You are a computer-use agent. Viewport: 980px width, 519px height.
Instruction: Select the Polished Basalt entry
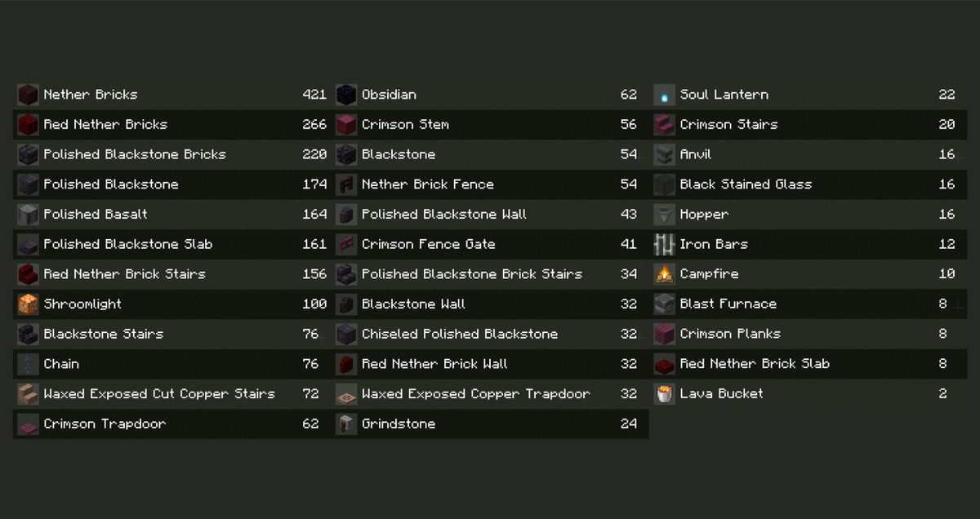pos(171,215)
